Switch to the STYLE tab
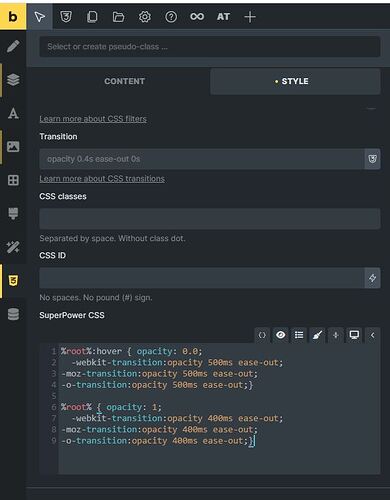This screenshot has height=500, width=390. click(x=295, y=81)
